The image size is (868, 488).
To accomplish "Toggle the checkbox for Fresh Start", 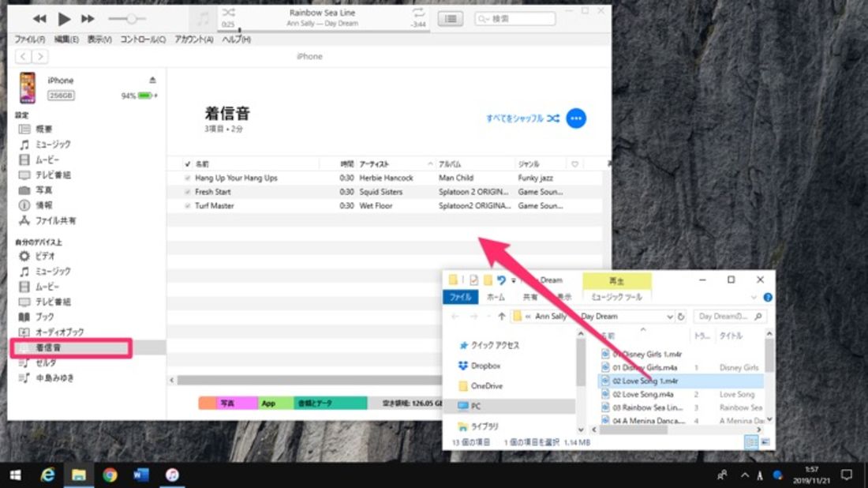I will coord(187,192).
